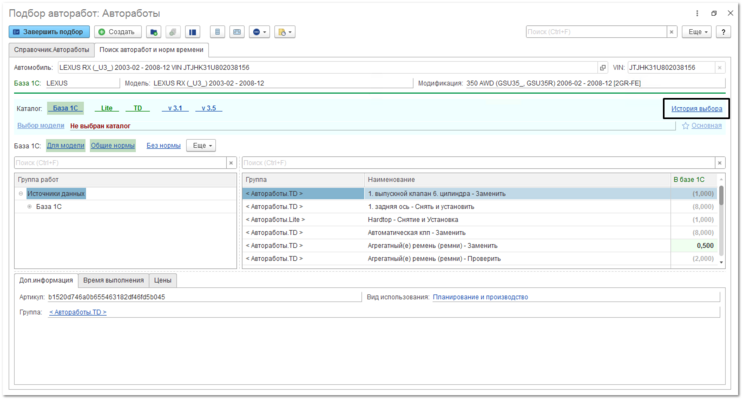
Task: Click the list view toolbar icon
Action: click(217, 32)
